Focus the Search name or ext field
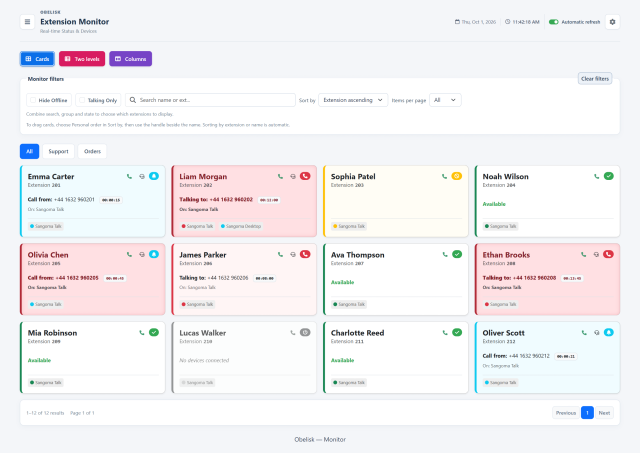This screenshot has height=453, width=640. tap(210, 100)
